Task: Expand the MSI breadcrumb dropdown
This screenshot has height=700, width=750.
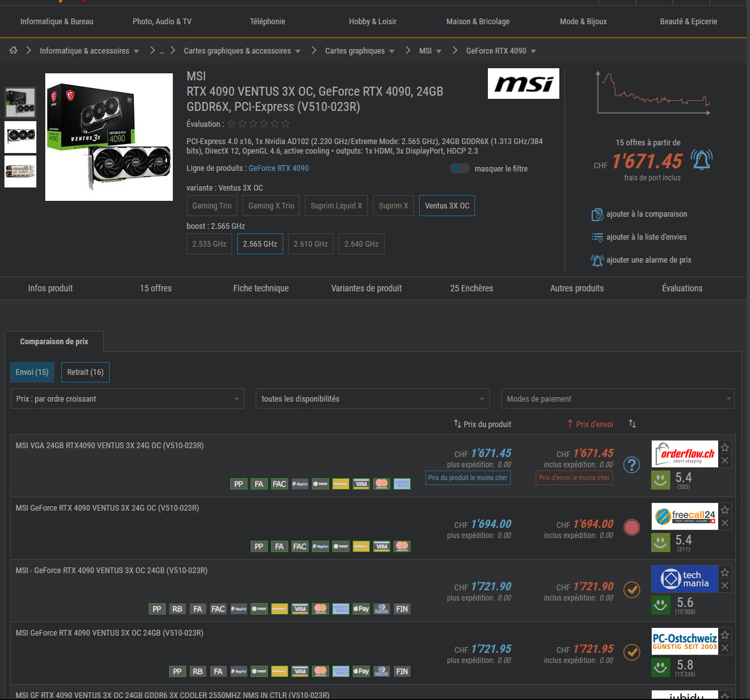Action: coord(439,51)
